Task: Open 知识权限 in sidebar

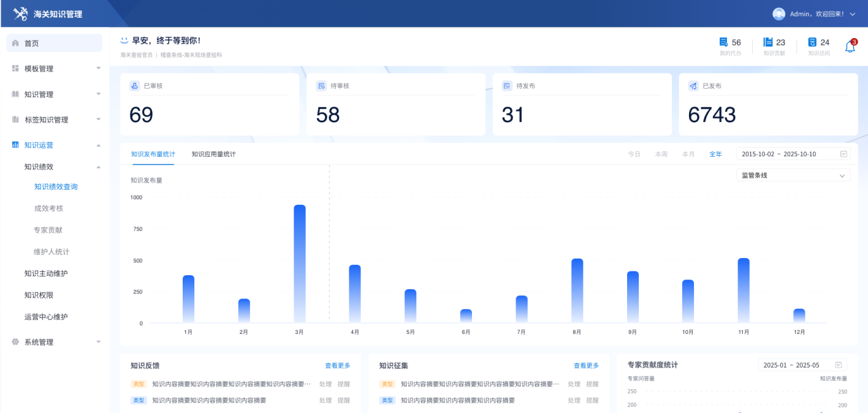Action: click(39, 295)
